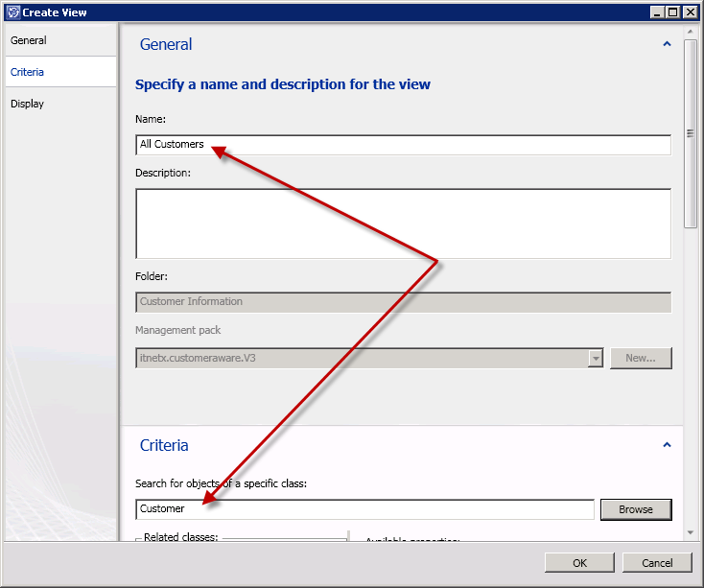Collapse the General section chevron
Viewport: 704px width, 588px height.
pos(667,44)
